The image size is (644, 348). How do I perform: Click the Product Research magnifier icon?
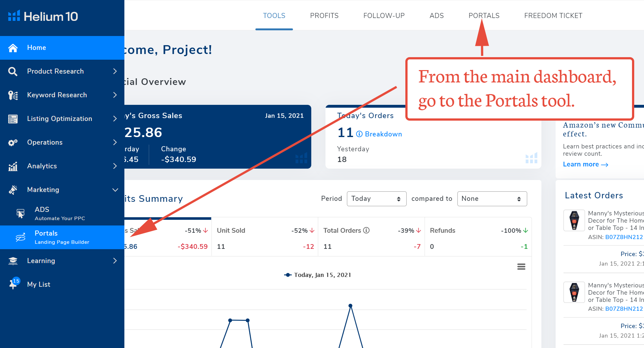pyautogui.click(x=13, y=71)
